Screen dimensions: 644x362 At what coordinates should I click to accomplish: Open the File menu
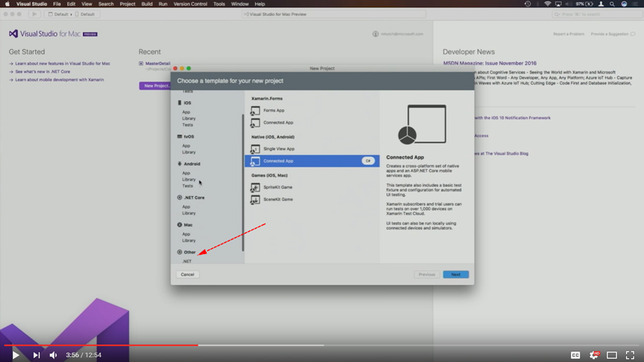click(57, 4)
